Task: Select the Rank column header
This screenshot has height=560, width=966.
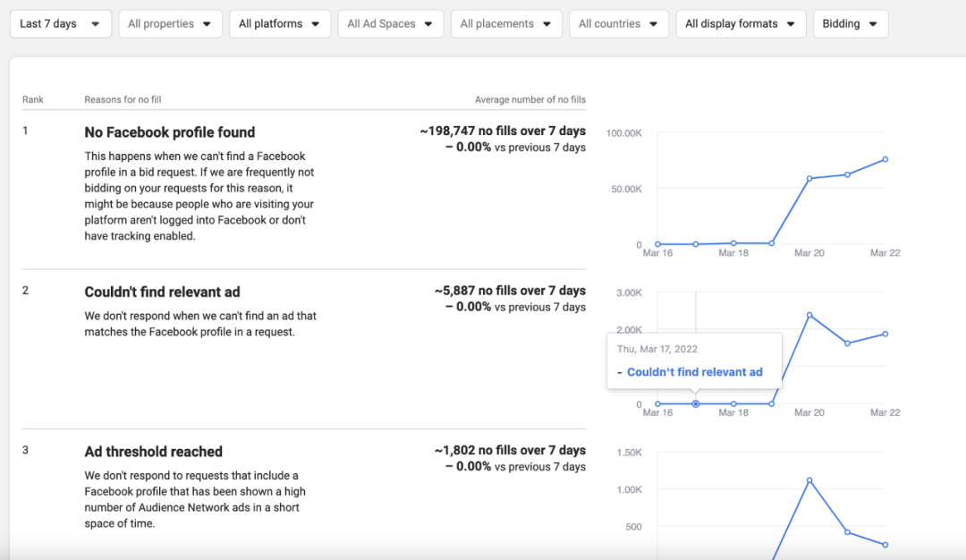Action: 33,99
